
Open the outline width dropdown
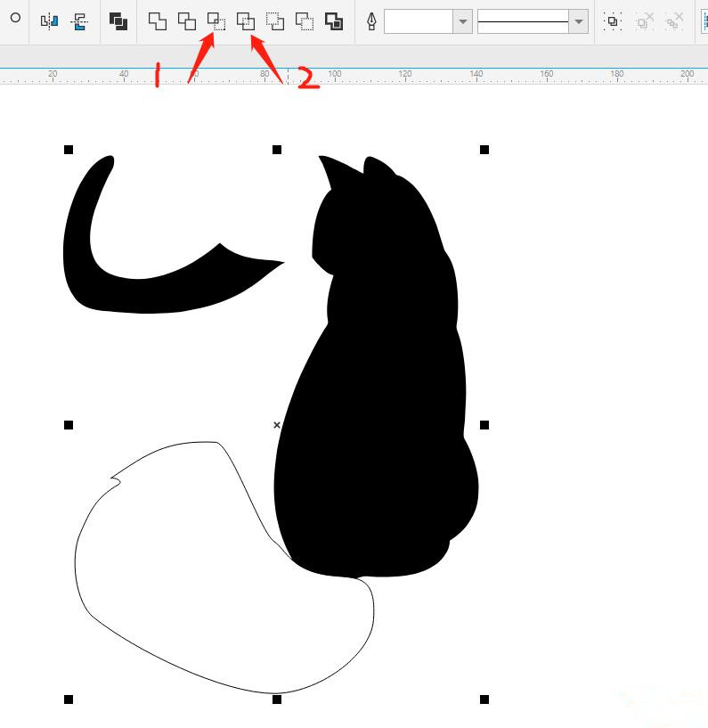[x=462, y=21]
